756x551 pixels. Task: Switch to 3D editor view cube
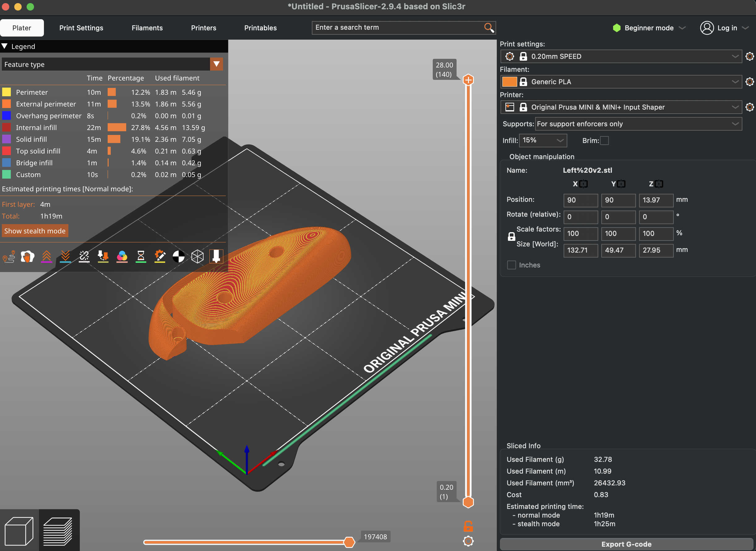pyautogui.click(x=19, y=531)
